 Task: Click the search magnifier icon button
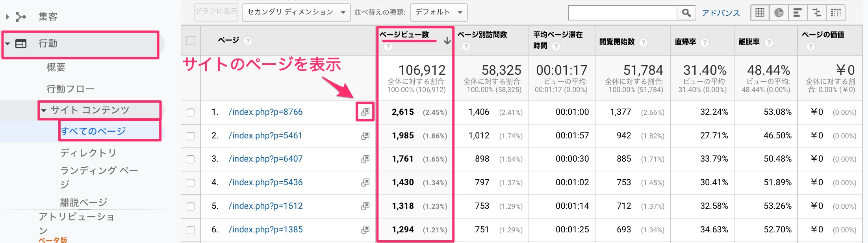(686, 13)
